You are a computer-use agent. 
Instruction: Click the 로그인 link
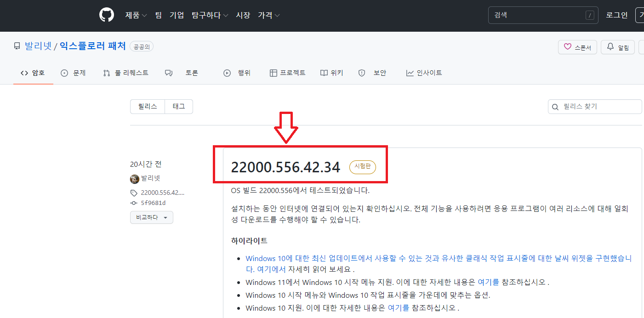point(616,15)
